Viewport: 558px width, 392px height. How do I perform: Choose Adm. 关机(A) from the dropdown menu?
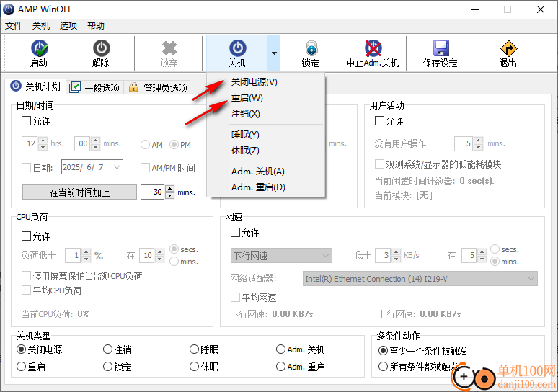click(266, 171)
